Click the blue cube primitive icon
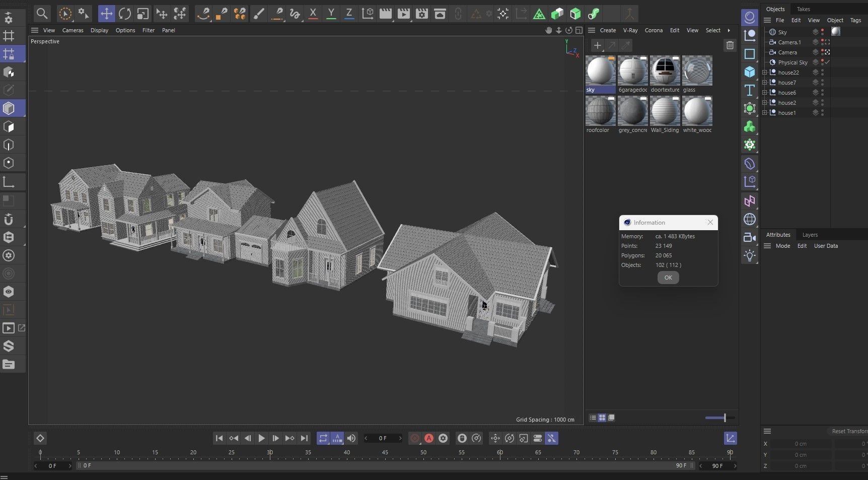868x480 pixels. (x=750, y=72)
